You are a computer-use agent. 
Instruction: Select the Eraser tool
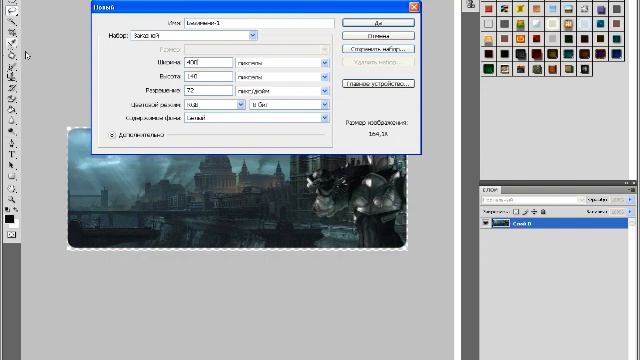[11, 98]
